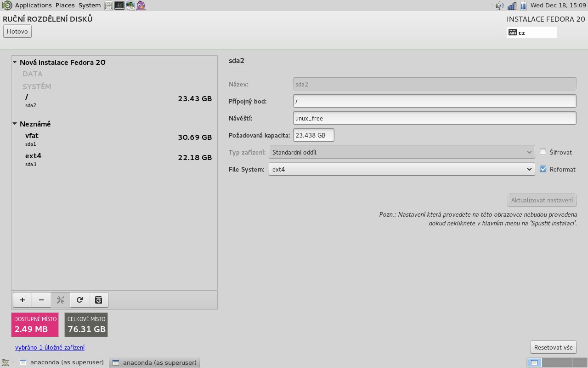
Task: Click the volume speaker icon in the system tray
Action: [500, 6]
